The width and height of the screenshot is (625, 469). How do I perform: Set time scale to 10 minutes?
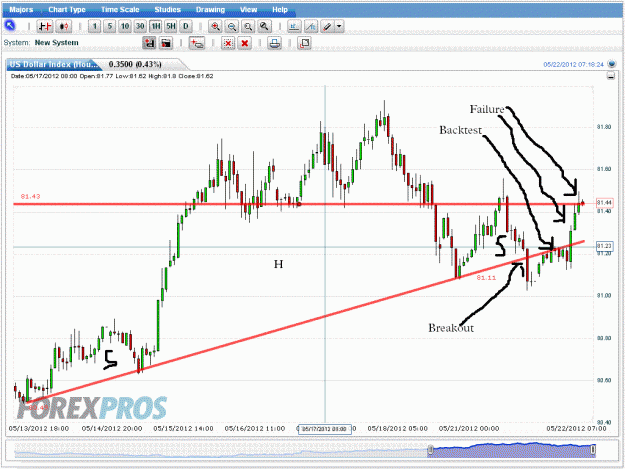click(x=125, y=27)
